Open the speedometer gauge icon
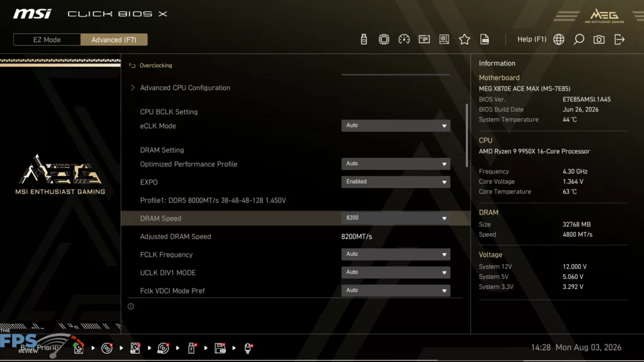644x362 pixels. tap(404, 40)
